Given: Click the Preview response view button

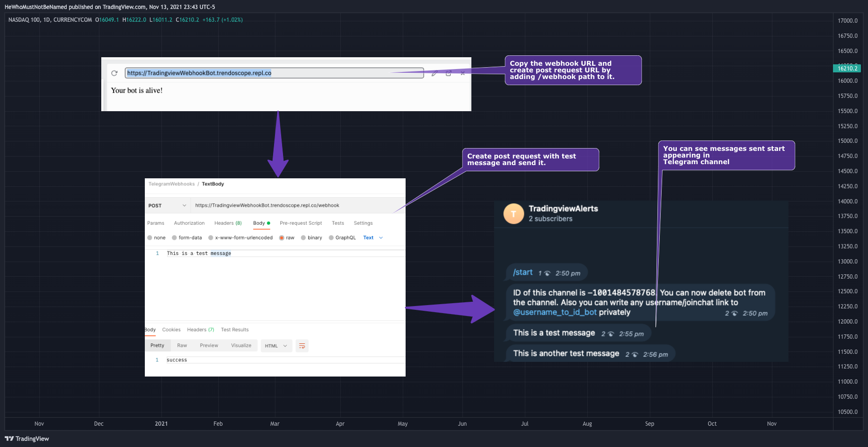Looking at the screenshot, I should (209, 346).
